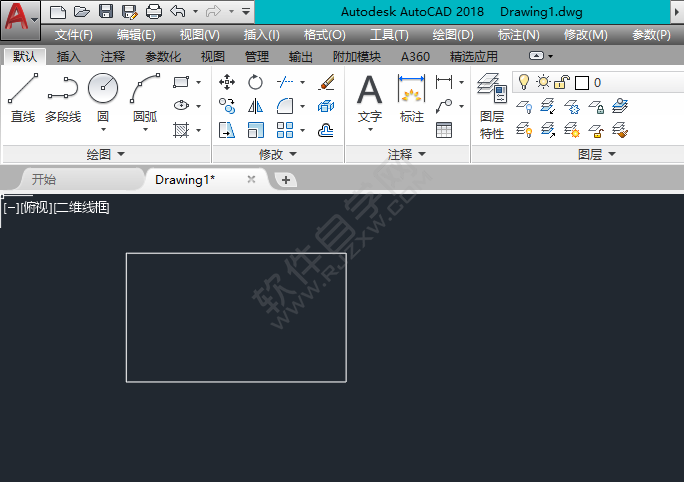Select the Text (文字) tool
Viewport: 684px width, 482px height.
click(369, 98)
